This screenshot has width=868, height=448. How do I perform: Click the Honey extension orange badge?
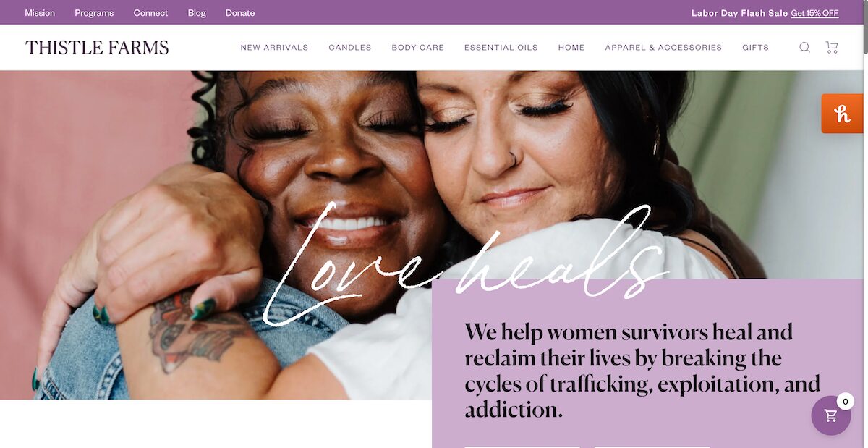[x=843, y=114]
